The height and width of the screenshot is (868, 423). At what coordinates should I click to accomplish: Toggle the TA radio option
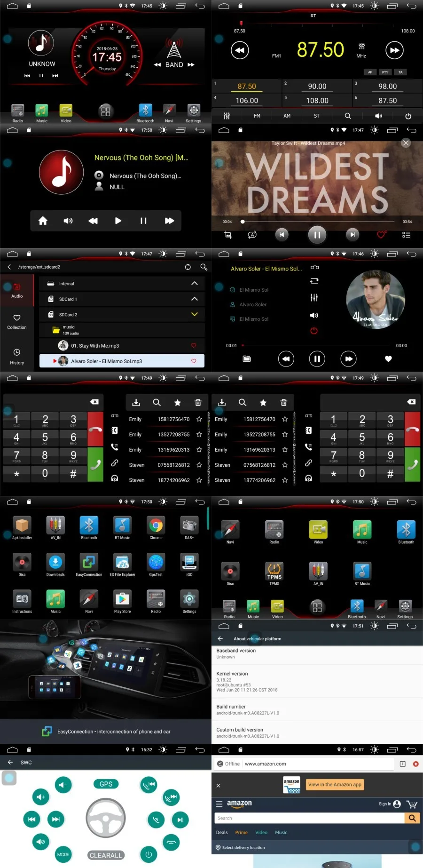400,72
